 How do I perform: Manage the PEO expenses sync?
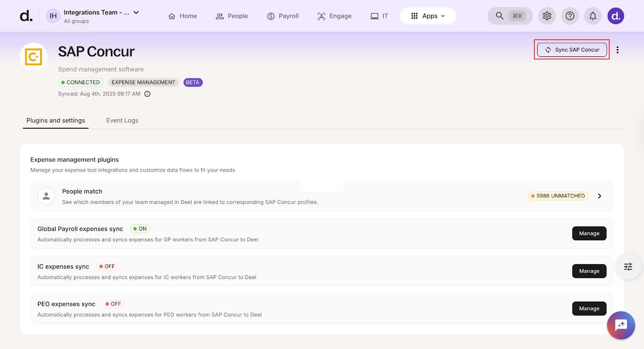589,309
